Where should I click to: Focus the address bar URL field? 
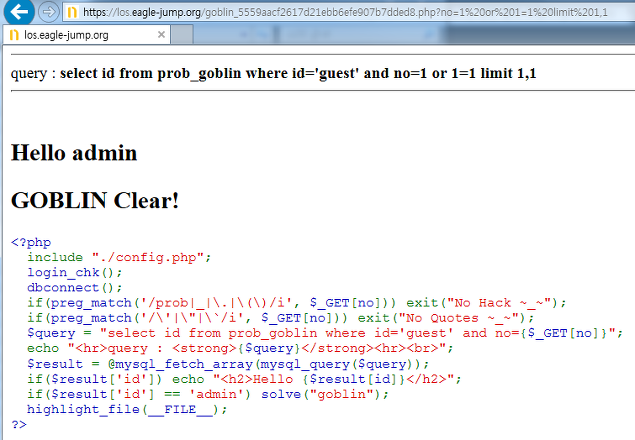pos(348,13)
